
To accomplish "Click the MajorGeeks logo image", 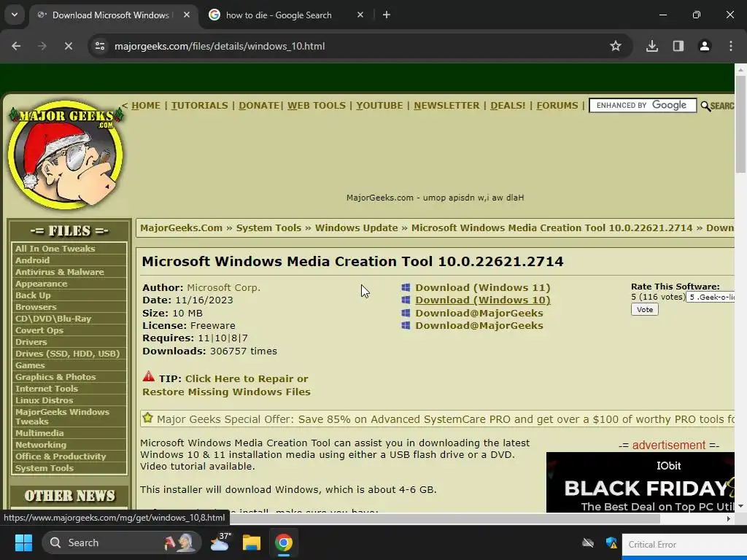I will coord(66,155).
